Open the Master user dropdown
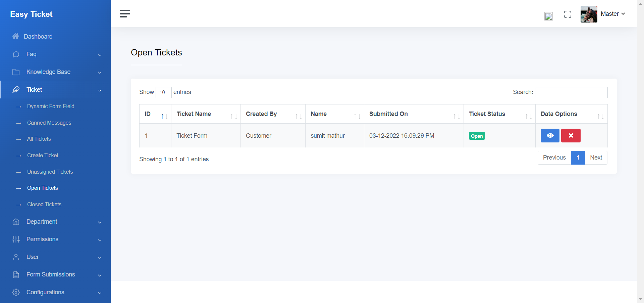Viewport: 644px width, 303px height. [x=613, y=14]
